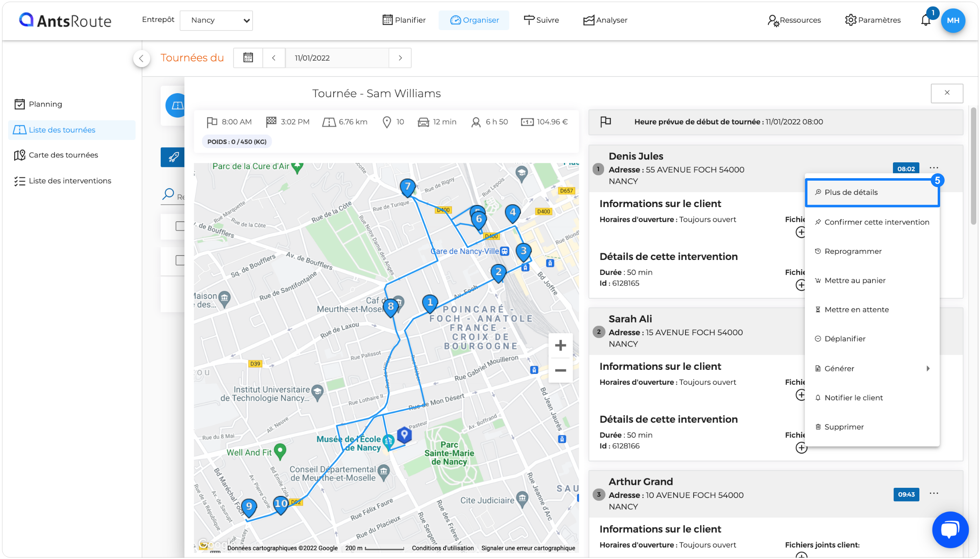Select map marker number 3
The image size is (980, 559).
coord(523,251)
